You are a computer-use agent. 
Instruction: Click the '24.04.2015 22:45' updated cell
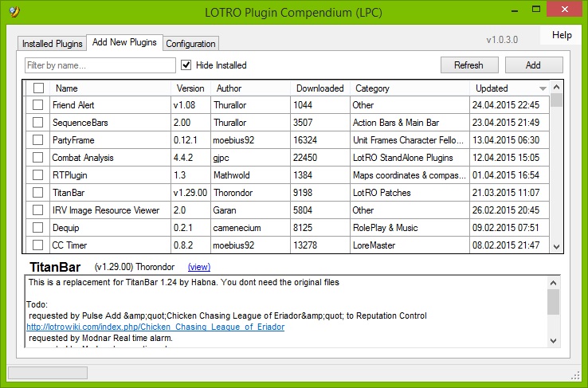tap(509, 105)
